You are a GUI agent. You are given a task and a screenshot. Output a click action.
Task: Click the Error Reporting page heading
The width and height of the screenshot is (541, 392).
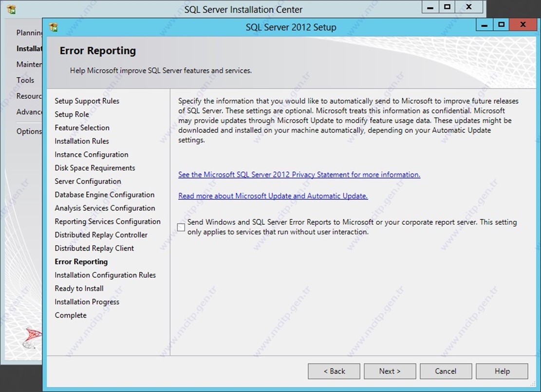click(98, 51)
